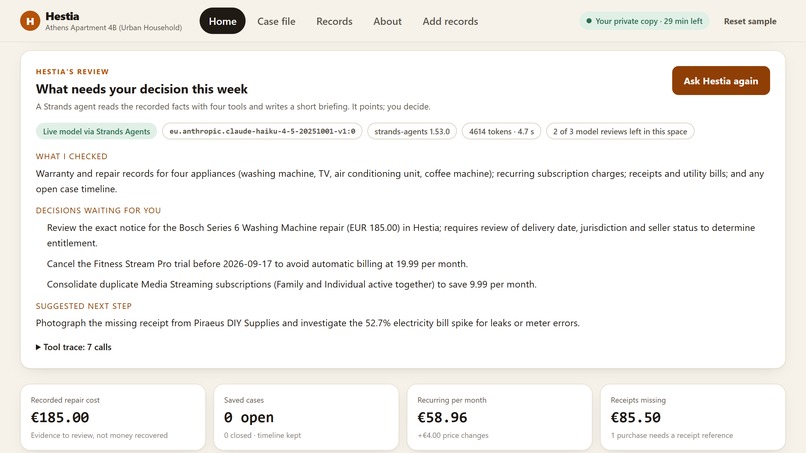Image resolution: width=806 pixels, height=453 pixels.
Task: Click the Hestia app title text
Action: [62, 16]
